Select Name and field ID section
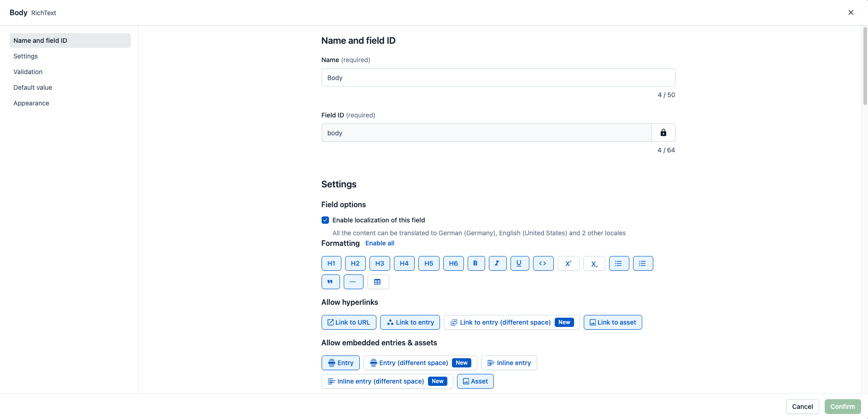 coord(70,41)
